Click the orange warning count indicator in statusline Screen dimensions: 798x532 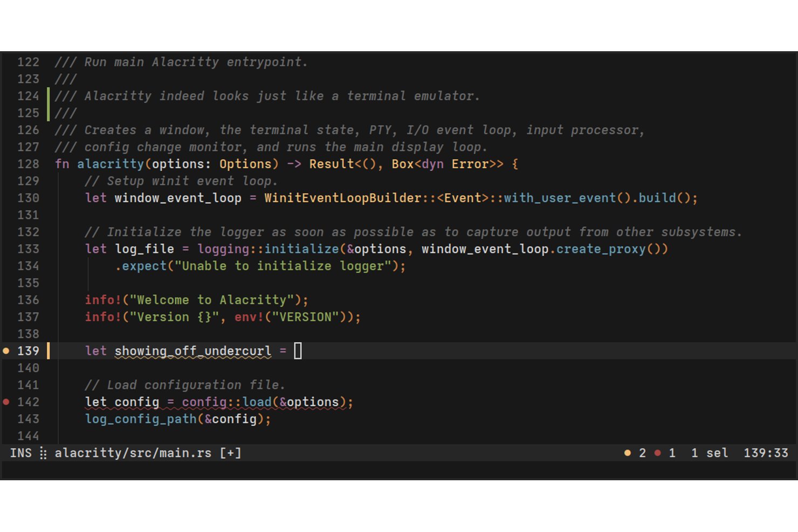click(x=635, y=453)
